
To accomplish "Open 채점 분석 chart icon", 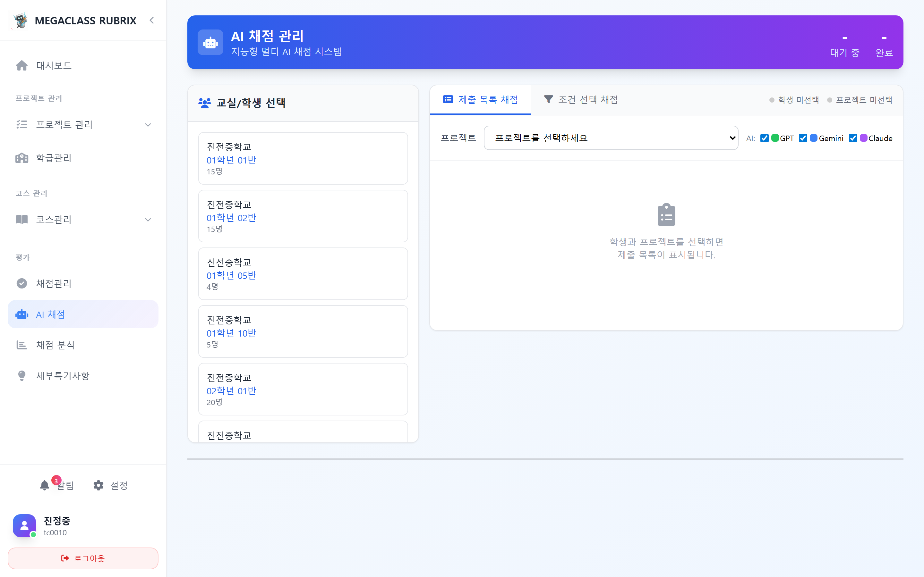I will 22,345.
